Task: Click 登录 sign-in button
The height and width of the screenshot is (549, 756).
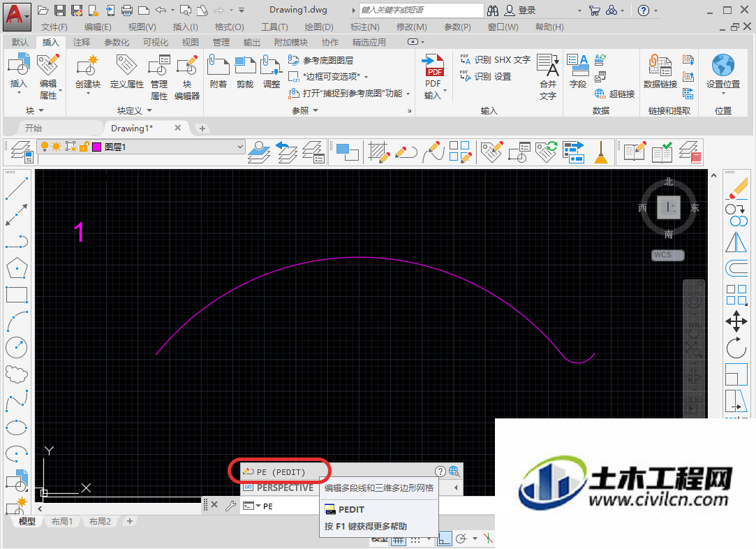Action: (520, 10)
